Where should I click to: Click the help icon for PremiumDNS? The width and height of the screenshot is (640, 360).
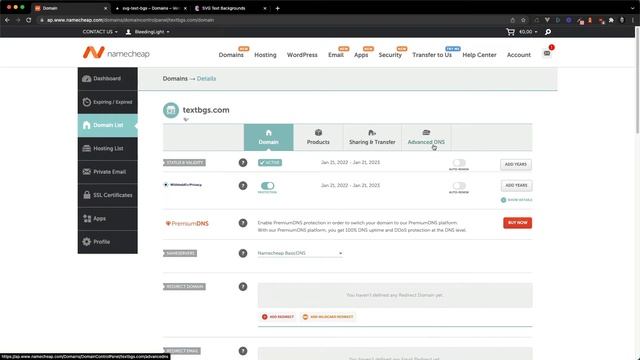point(243,223)
